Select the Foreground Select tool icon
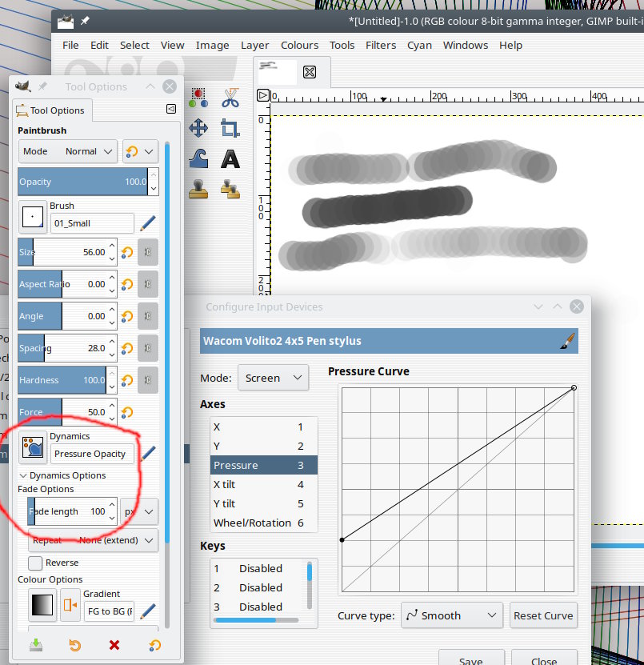Viewport: 644px width, 665px height. 198,98
